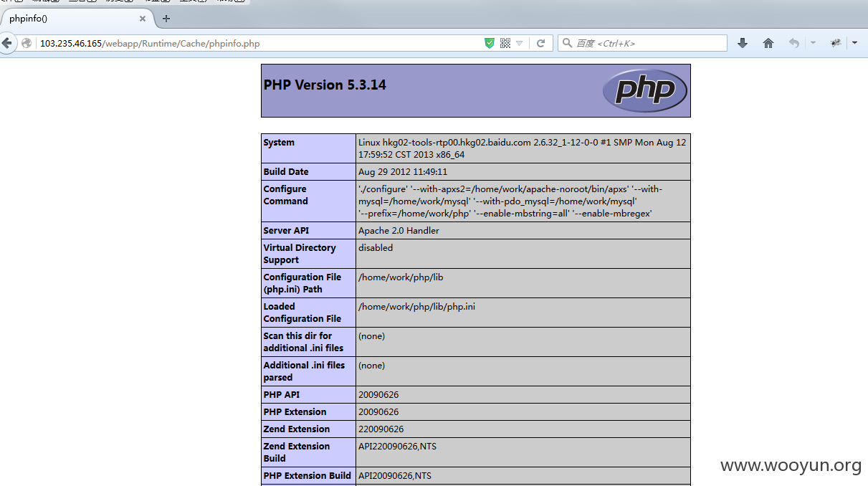Click the search magnifier icon

567,43
